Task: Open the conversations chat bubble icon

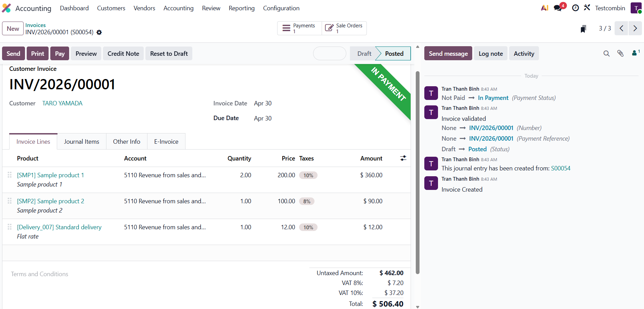Action: (558, 8)
